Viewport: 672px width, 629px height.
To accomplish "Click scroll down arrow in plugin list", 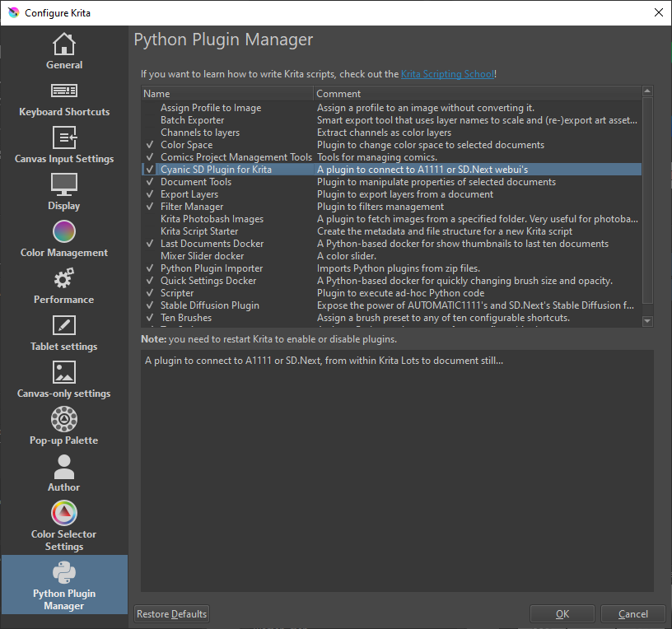I will 647,321.
